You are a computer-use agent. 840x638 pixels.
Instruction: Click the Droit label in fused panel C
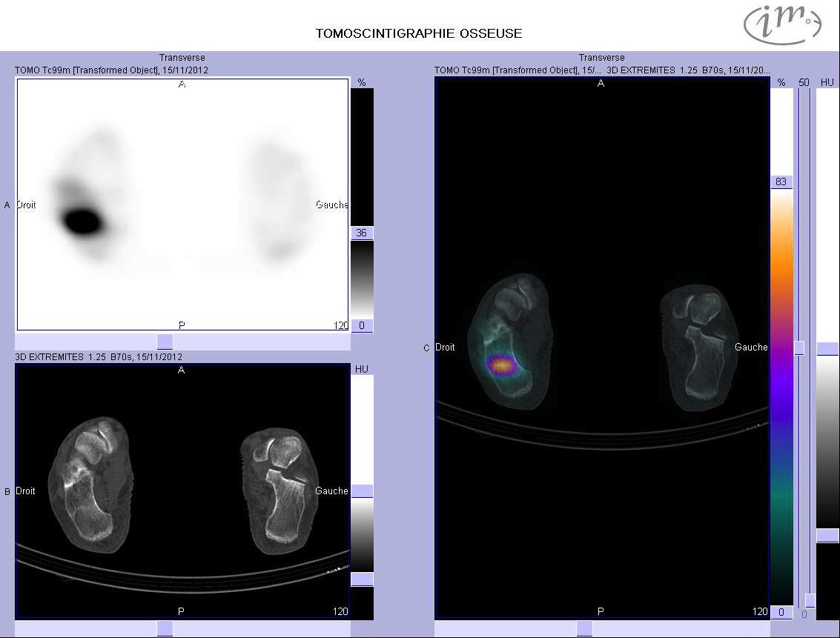(445, 348)
